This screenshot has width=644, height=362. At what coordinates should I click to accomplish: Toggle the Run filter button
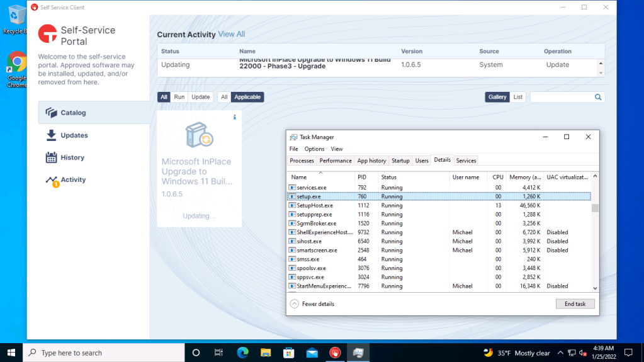[179, 97]
